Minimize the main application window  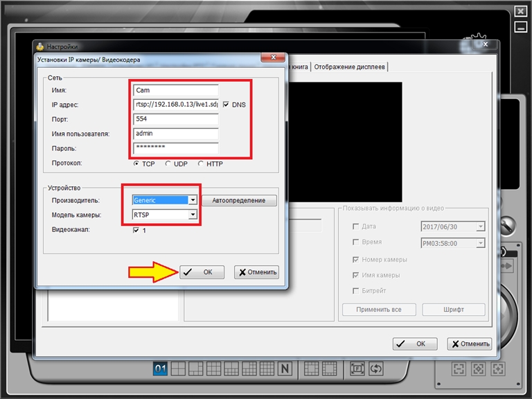[x=521, y=27]
